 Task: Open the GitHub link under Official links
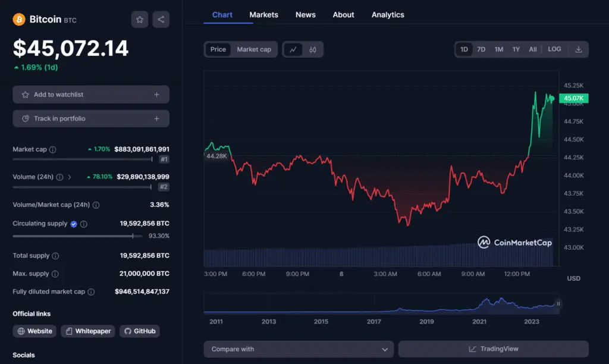(139, 331)
